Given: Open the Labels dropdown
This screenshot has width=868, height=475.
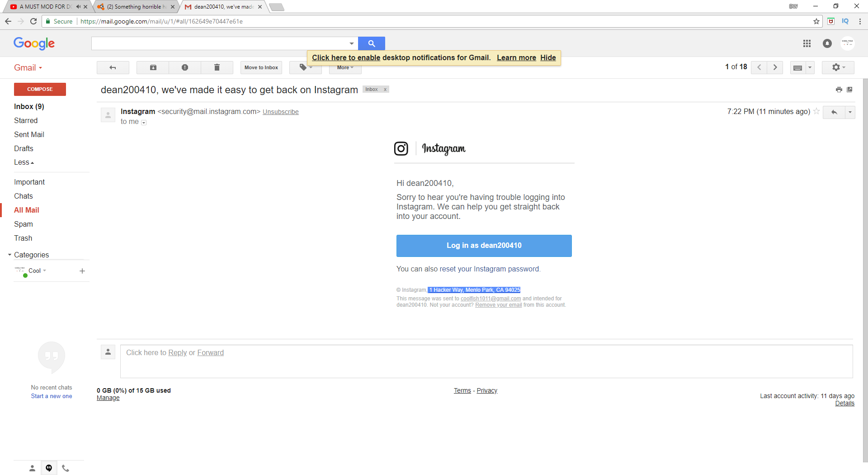Looking at the screenshot, I should 306,67.
